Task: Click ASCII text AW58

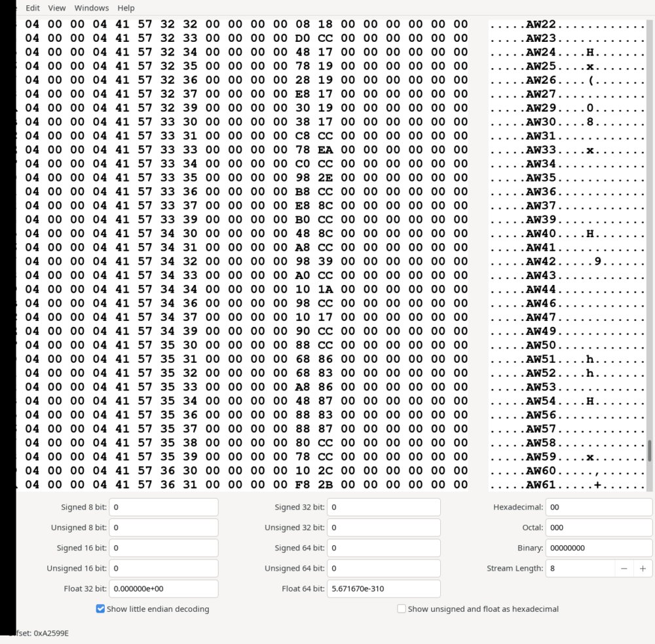Action: click(x=540, y=443)
